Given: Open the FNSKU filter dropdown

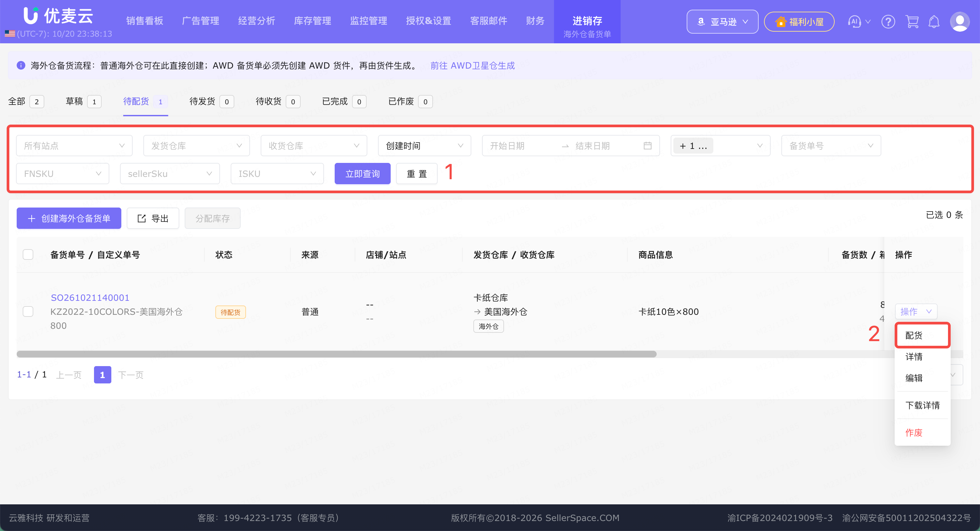Looking at the screenshot, I should 63,174.
